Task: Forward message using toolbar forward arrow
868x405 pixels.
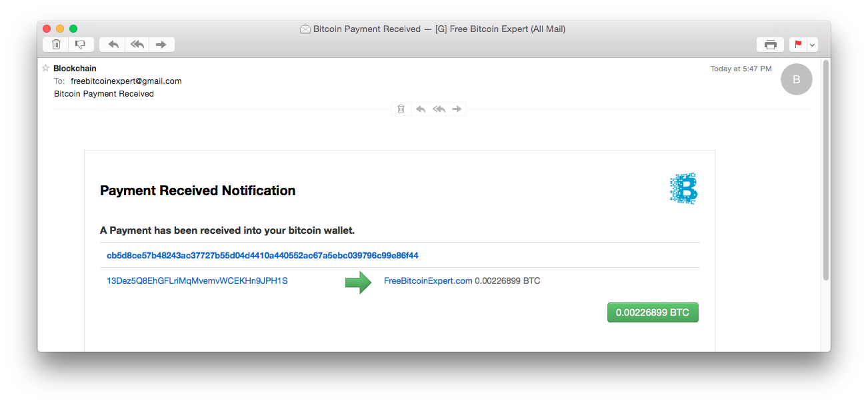Action: (161, 45)
